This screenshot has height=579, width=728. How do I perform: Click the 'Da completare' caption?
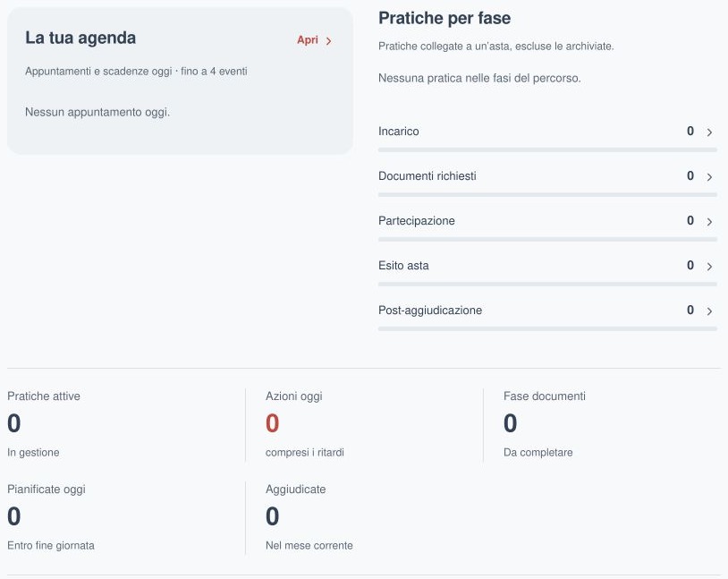pyautogui.click(x=538, y=452)
